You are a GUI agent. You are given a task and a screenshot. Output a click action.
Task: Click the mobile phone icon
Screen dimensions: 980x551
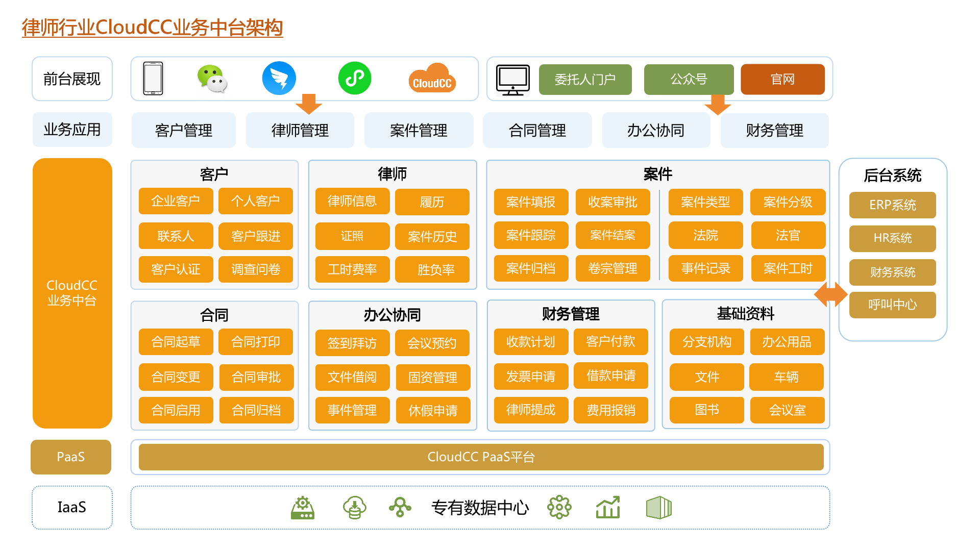click(153, 79)
